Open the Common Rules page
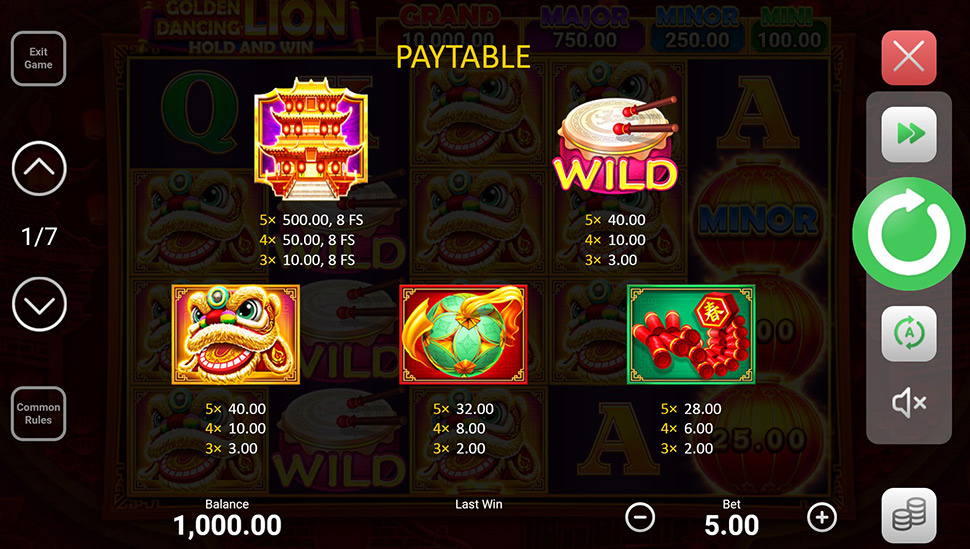 tap(38, 413)
